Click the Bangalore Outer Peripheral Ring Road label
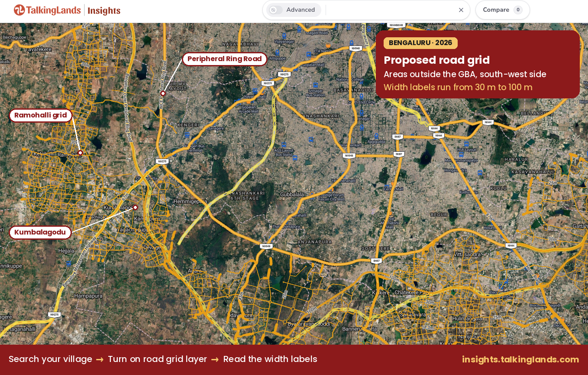 [x=128, y=108]
